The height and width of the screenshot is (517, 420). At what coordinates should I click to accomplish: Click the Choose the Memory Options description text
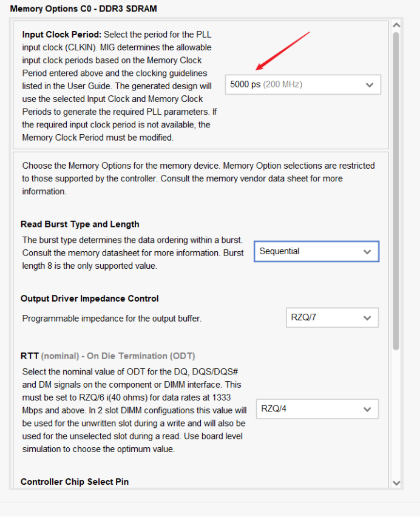tap(198, 178)
